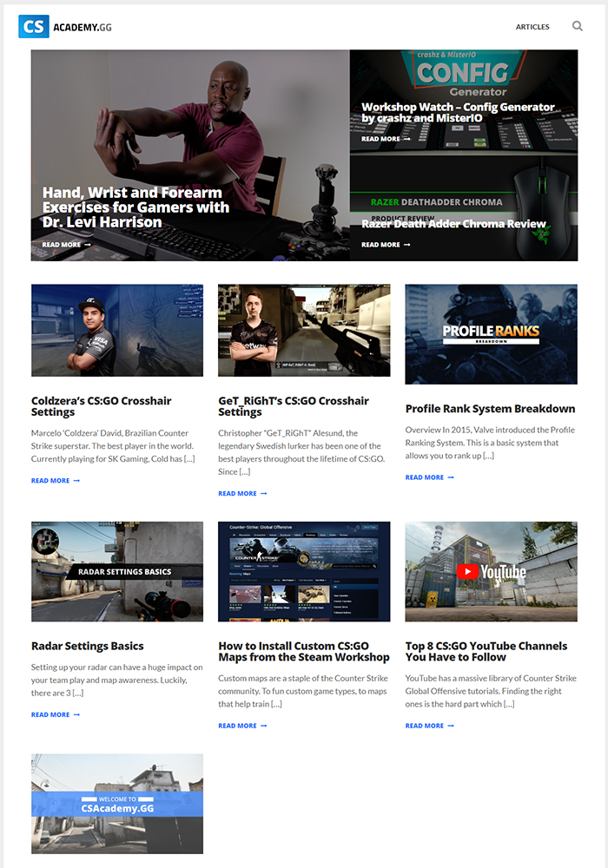This screenshot has width=608, height=868.
Task: Click Read More under Coldzera's article
Action: [56, 481]
